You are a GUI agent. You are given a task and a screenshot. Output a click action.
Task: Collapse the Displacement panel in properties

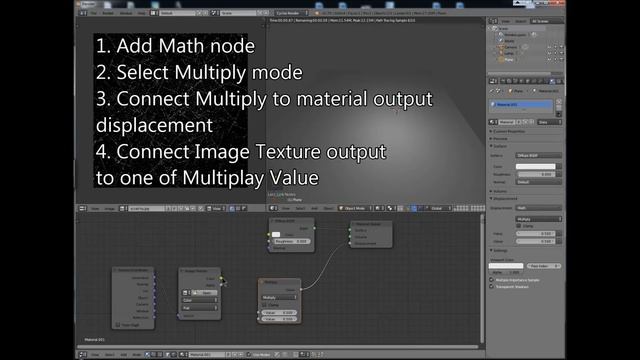point(491,198)
